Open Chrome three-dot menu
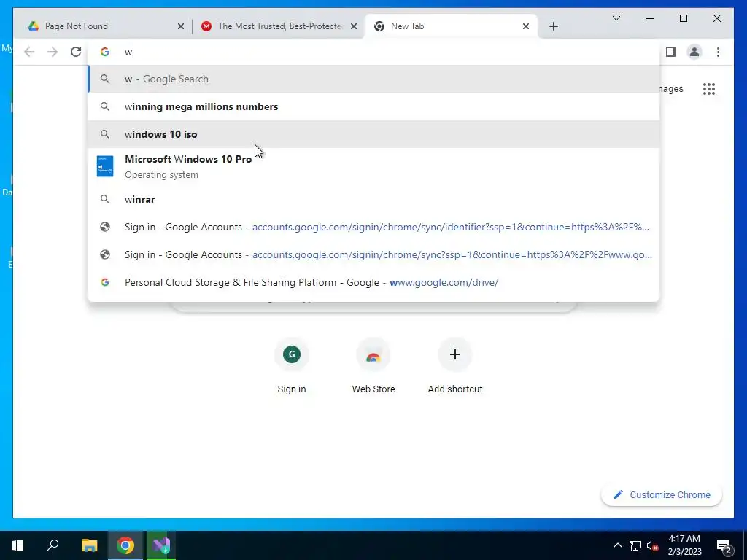The height and width of the screenshot is (560, 747). coord(718,52)
